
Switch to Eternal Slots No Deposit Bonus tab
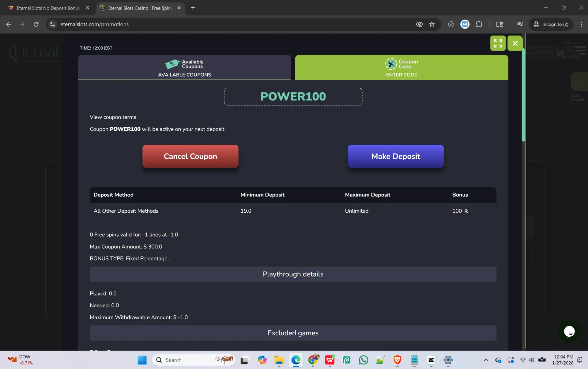click(48, 8)
